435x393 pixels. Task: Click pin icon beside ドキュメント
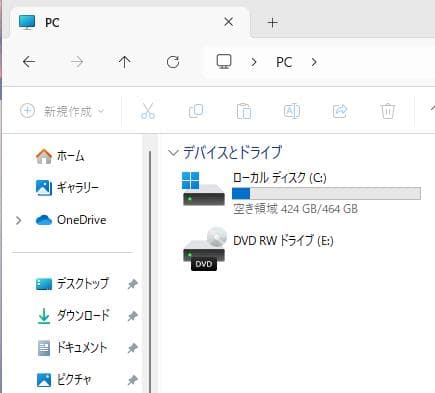(133, 348)
